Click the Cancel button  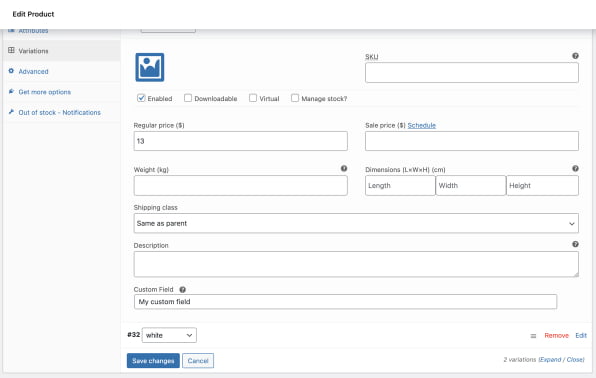tap(198, 361)
